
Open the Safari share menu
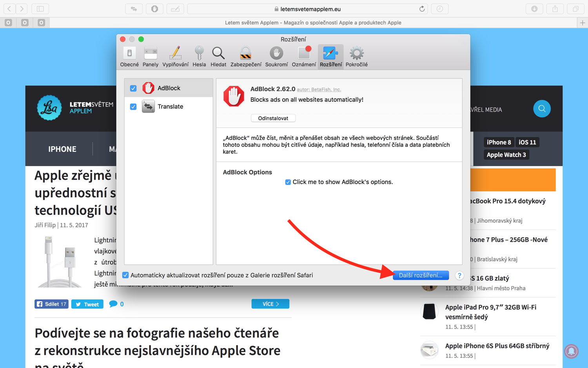click(x=555, y=9)
